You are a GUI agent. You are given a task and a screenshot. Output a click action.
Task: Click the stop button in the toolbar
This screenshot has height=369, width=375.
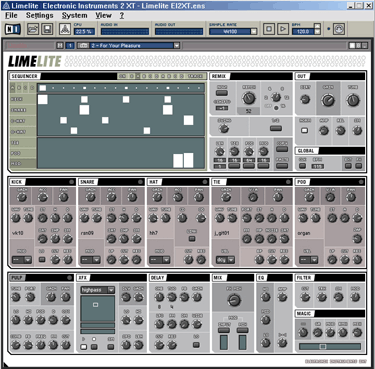coord(269,29)
